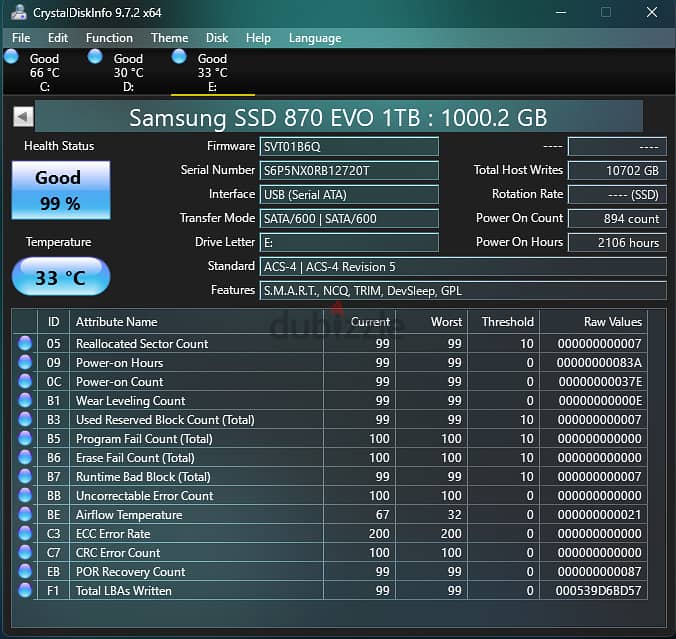The image size is (676, 639).
Task: Minimize the CrystalDiskInfo window
Action: click(561, 13)
